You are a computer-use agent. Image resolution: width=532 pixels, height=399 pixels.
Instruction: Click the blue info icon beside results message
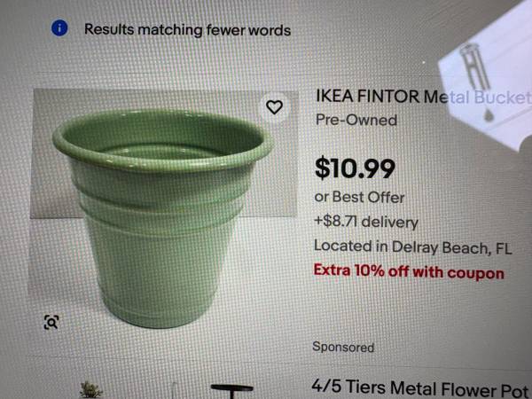(60, 28)
